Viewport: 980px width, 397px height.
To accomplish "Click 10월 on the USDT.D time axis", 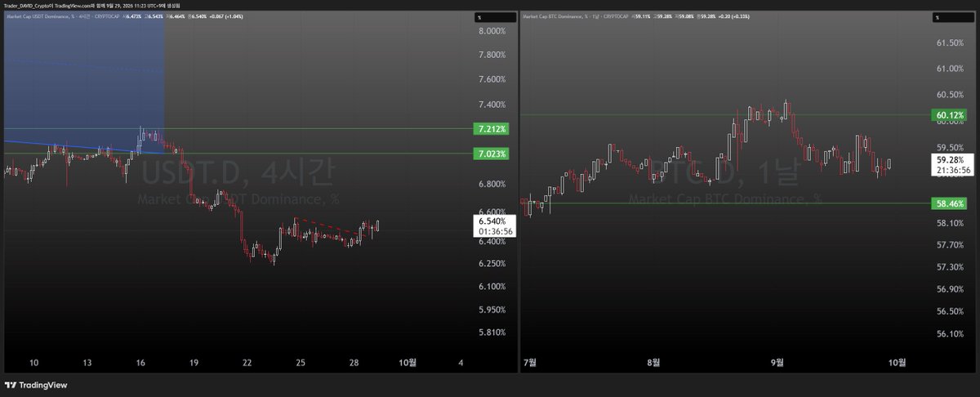I will pos(407,362).
